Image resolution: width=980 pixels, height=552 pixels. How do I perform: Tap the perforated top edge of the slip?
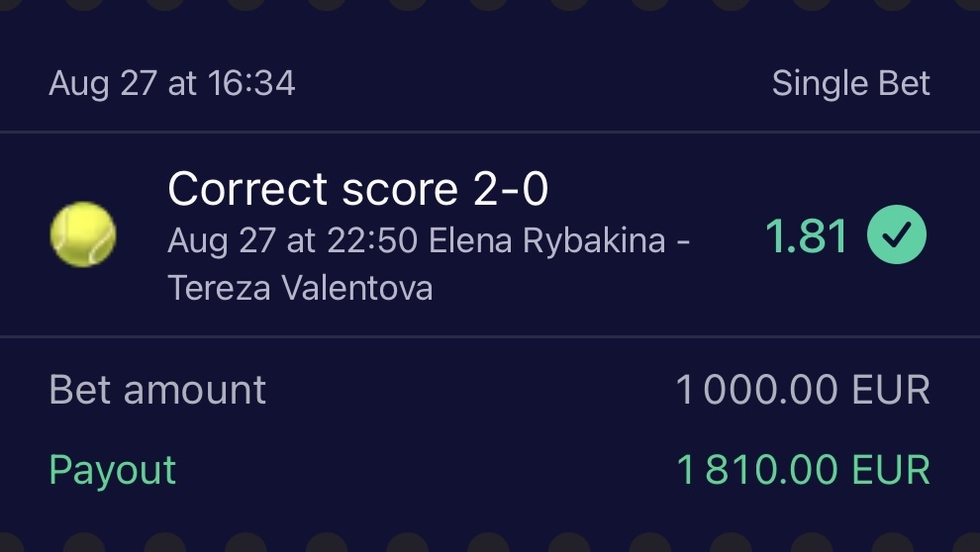coord(490,5)
